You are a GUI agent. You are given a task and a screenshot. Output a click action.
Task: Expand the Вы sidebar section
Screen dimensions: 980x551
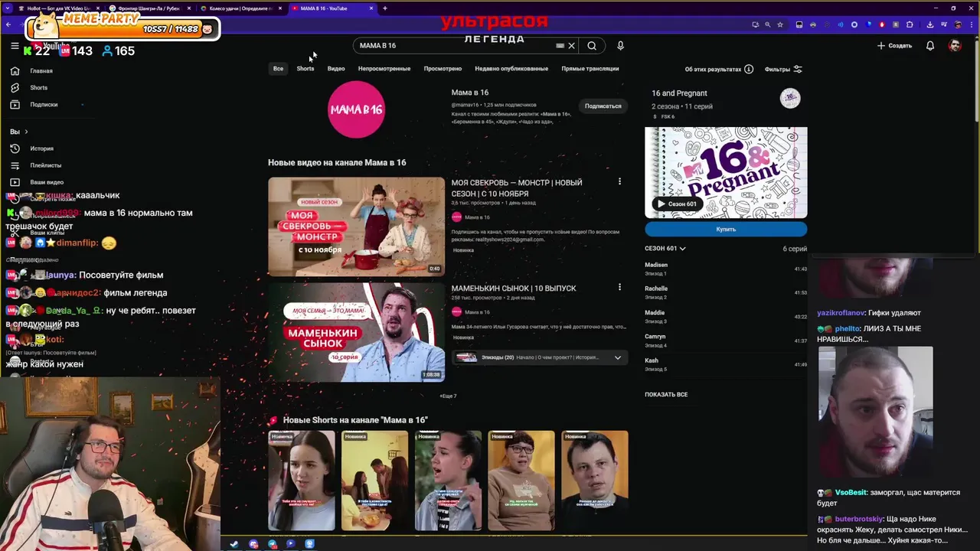[18, 132]
